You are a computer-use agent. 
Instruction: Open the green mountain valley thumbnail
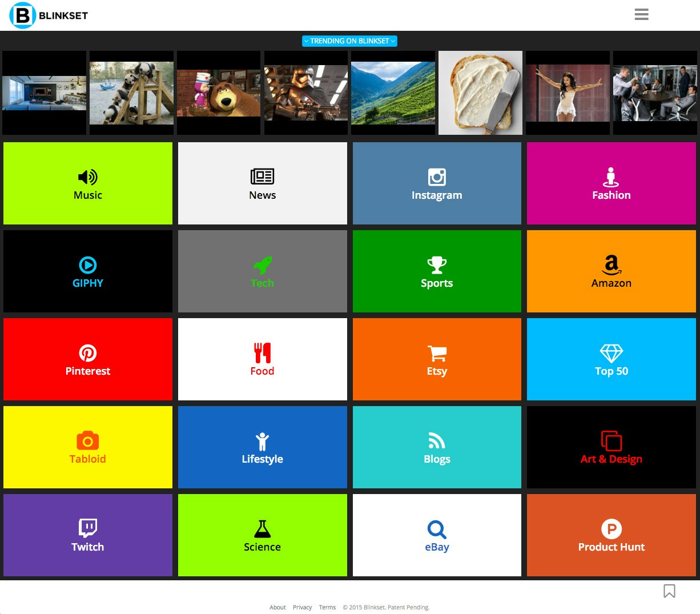pos(393,93)
